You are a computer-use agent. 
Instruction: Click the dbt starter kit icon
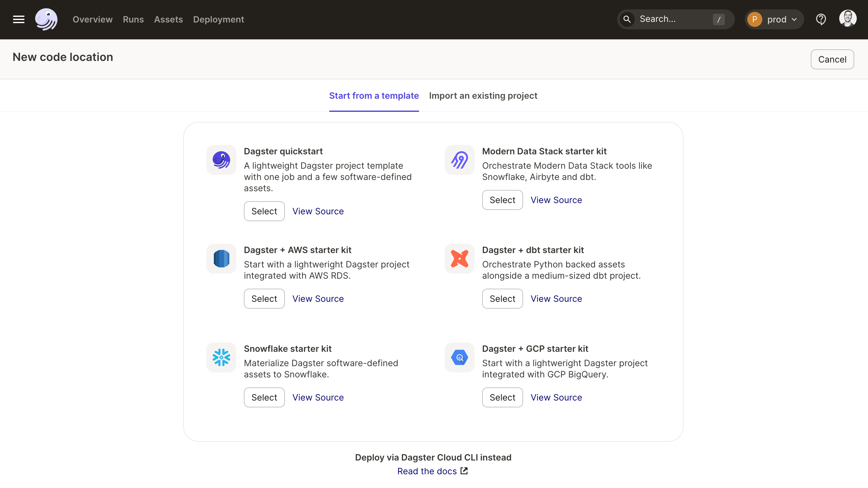point(460,259)
